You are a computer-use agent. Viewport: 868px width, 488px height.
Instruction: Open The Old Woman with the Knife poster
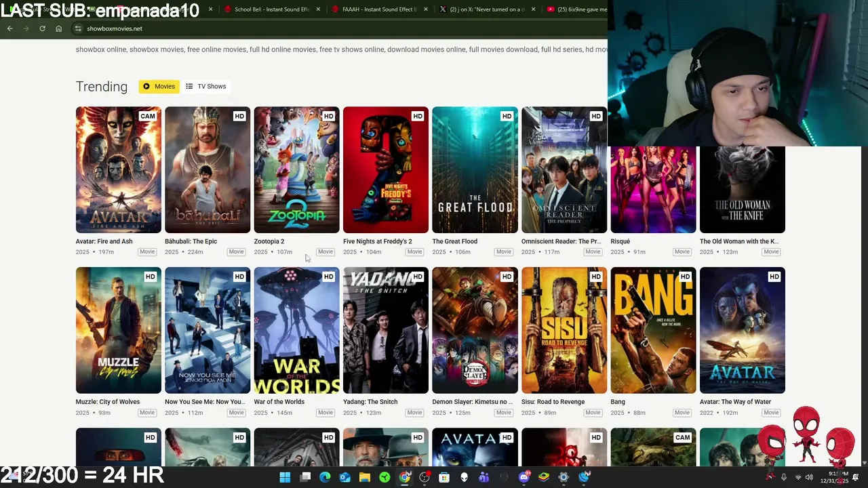pos(743,190)
